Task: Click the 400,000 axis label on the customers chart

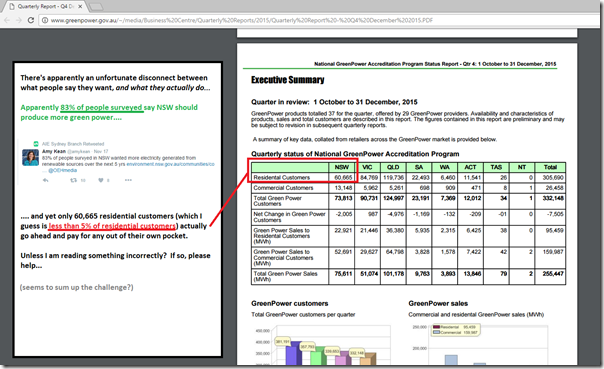Action: (263, 342)
